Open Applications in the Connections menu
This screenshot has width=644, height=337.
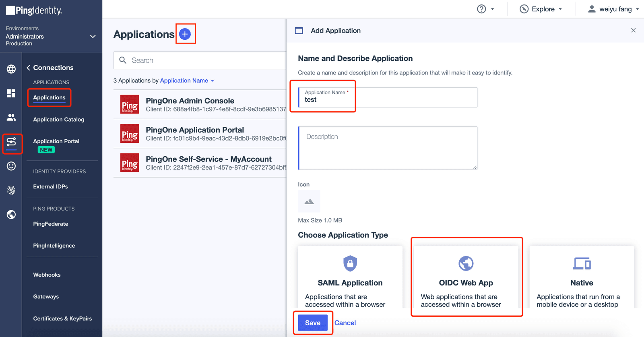click(x=49, y=97)
